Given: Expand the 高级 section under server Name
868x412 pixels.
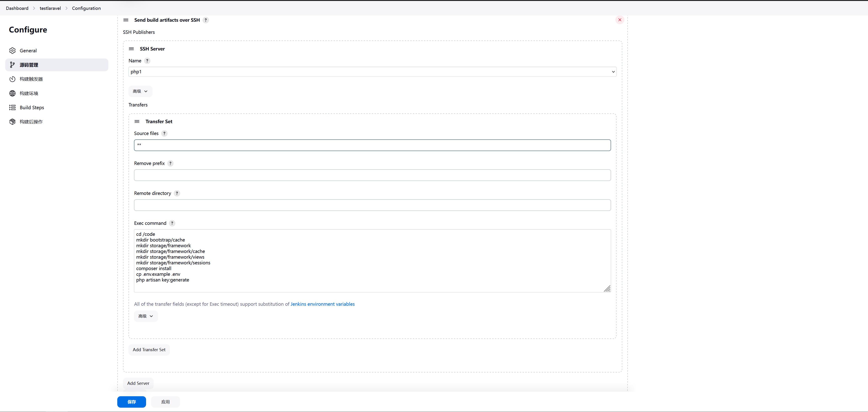Looking at the screenshot, I should click(140, 91).
